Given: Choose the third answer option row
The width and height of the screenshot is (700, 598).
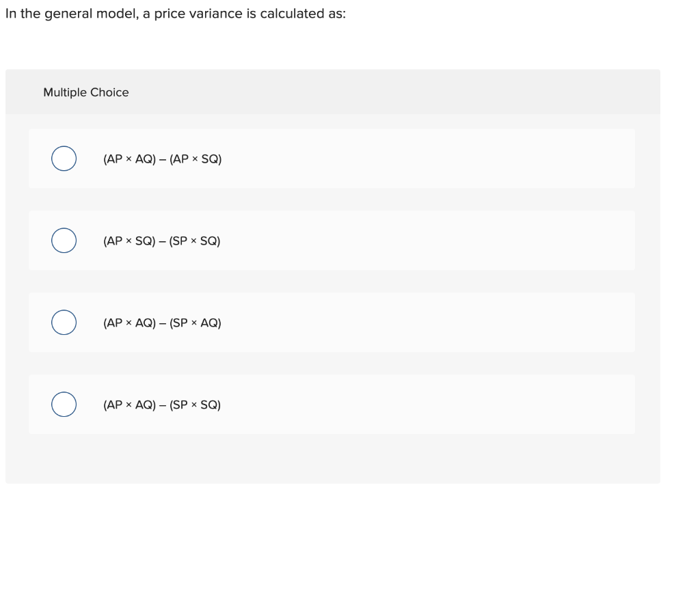Looking at the screenshot, I should click(x=332, y=322).
